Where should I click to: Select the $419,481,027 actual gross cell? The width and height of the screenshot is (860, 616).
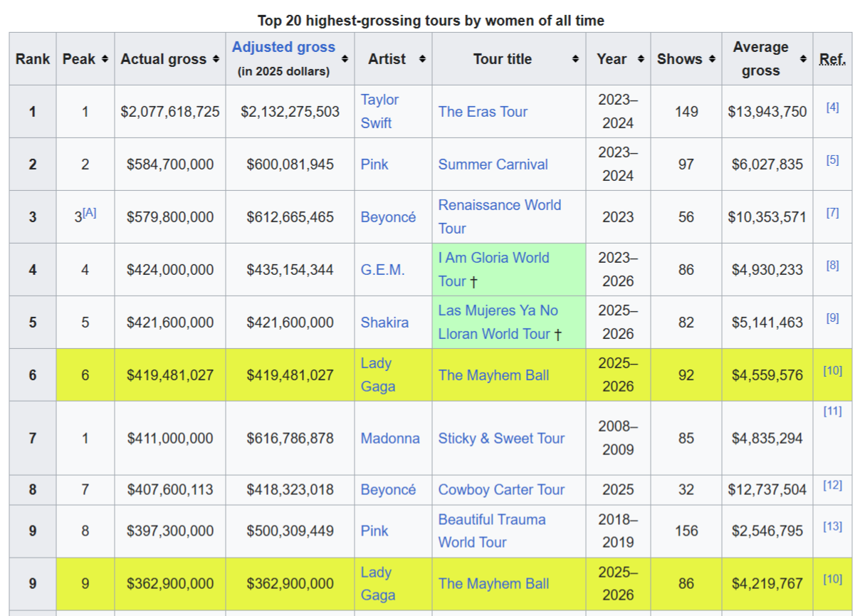click(x=170, y=375)
